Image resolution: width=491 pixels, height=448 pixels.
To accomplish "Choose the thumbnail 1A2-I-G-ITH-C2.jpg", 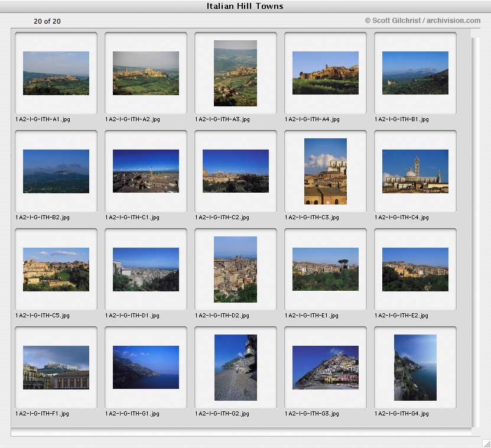I will [x=236, y=171].
